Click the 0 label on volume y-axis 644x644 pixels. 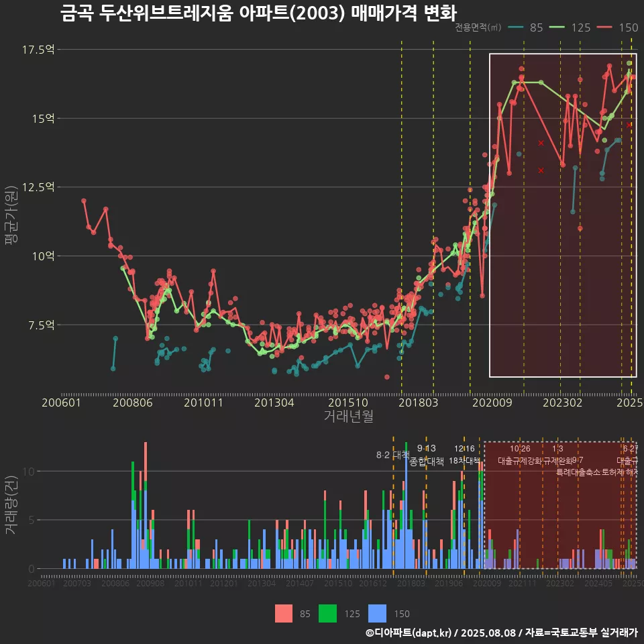tap(32, 570)
